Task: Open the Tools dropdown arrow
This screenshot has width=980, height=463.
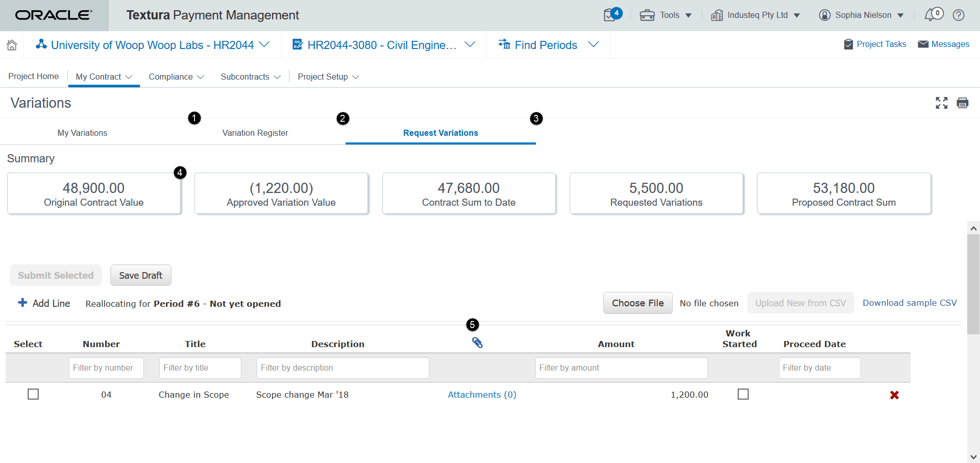Action: pos(689,15)
